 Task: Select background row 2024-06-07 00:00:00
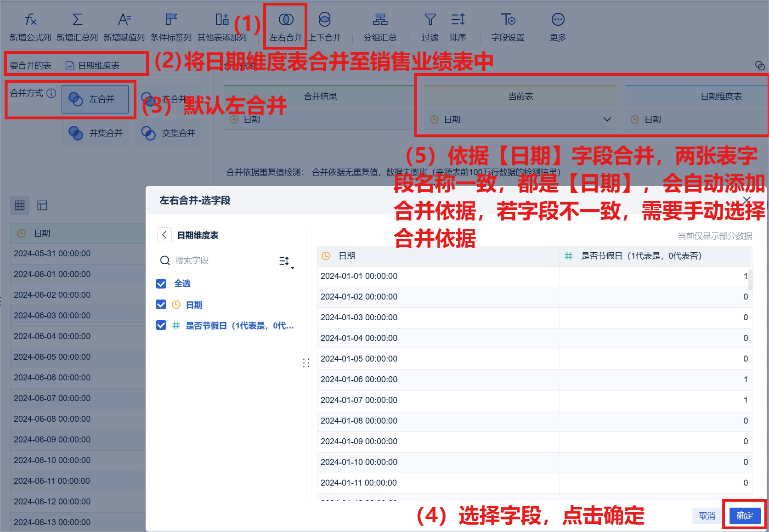point(78,398)
